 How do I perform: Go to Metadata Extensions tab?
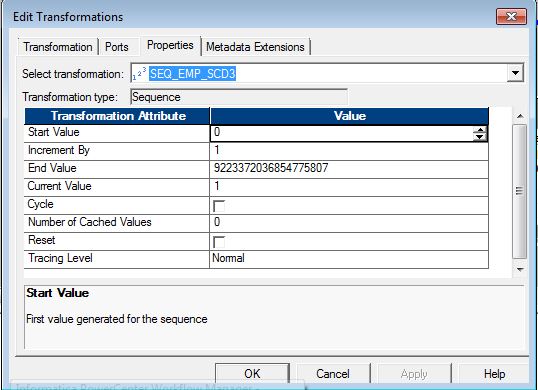(255, 47)
